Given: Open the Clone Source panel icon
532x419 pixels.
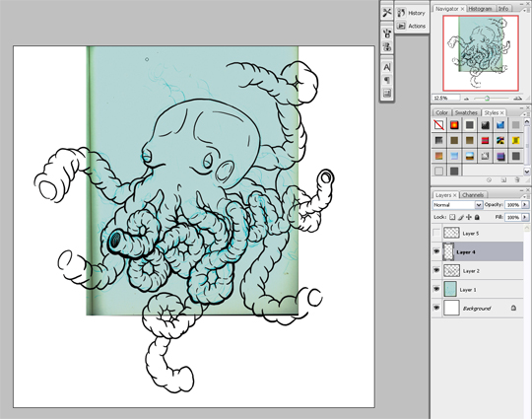Looking at the screenshot, I should click(x=387, y=46).
